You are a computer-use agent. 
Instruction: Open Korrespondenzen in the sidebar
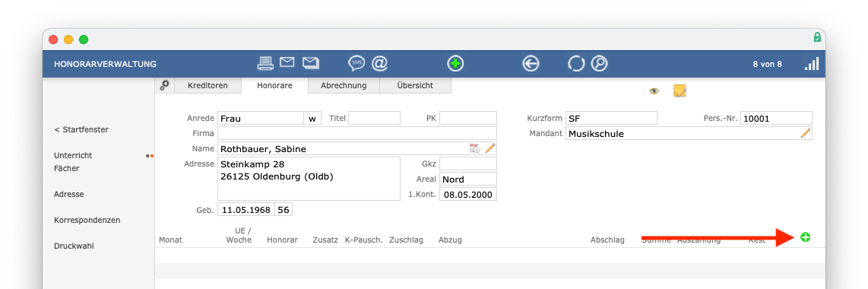point(87,220)
